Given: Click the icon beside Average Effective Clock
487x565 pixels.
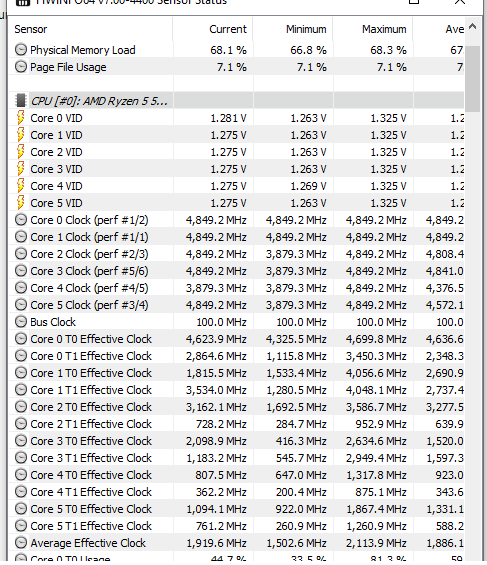Looking at the screenshot, I should pos(21,542).
